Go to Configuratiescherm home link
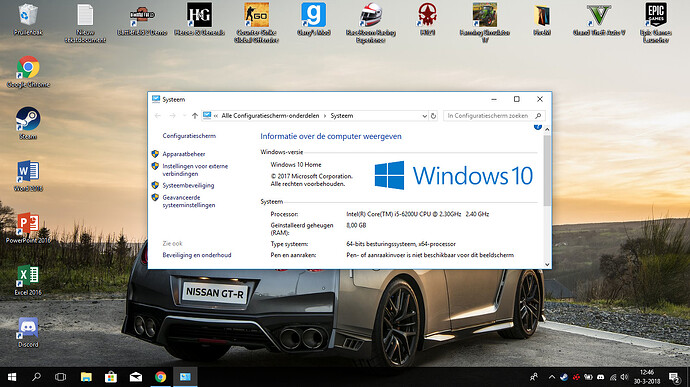The height and width of the screenshot is (387, 690). [x=189, y=136]
